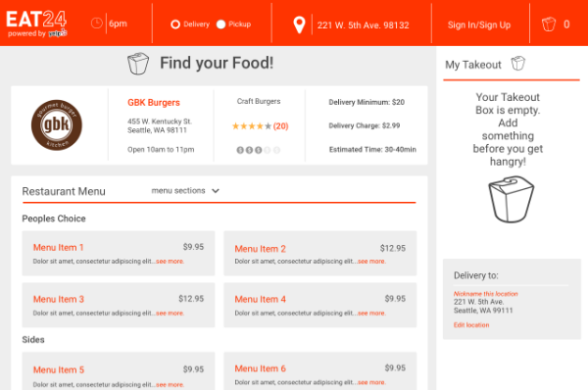Image resolution: width=588 pixels, height=390 pixels.
Task: Click the Delivery Minimum: $20 text
Action: pos(367,102)
